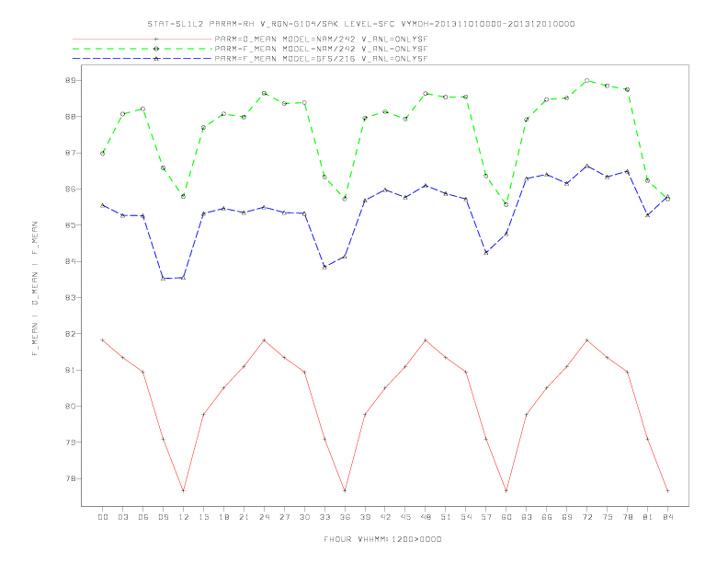This screenshot has width=728, height=563.
Task: Click the x-axis tick label 03
Action: pos(123,517)
